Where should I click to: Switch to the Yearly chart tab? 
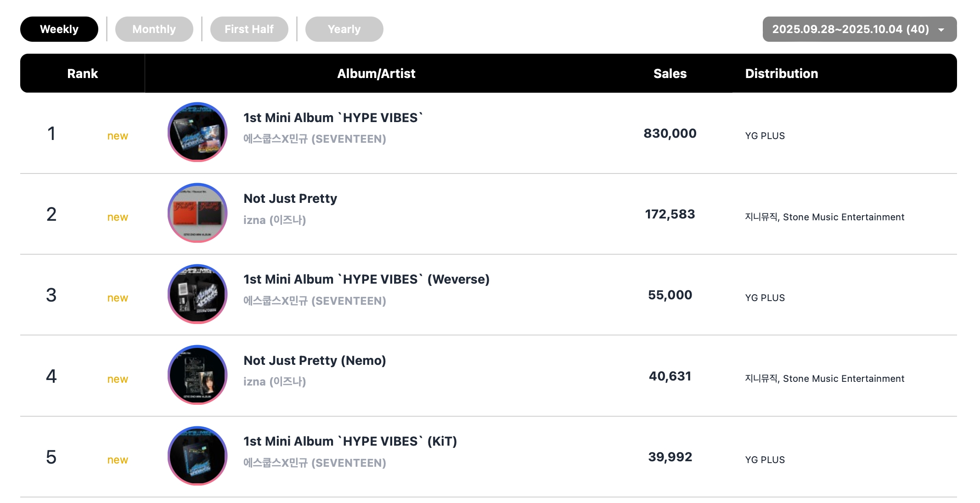[x=344, y=29]
